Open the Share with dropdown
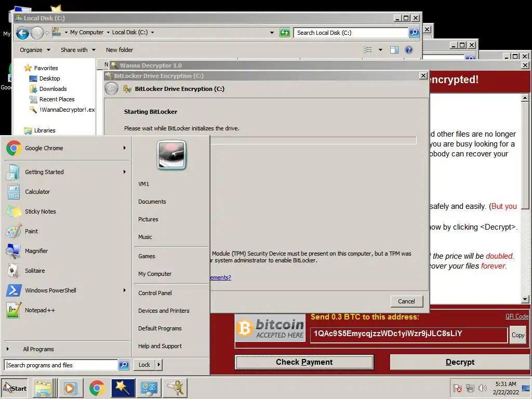 [78, 50]
